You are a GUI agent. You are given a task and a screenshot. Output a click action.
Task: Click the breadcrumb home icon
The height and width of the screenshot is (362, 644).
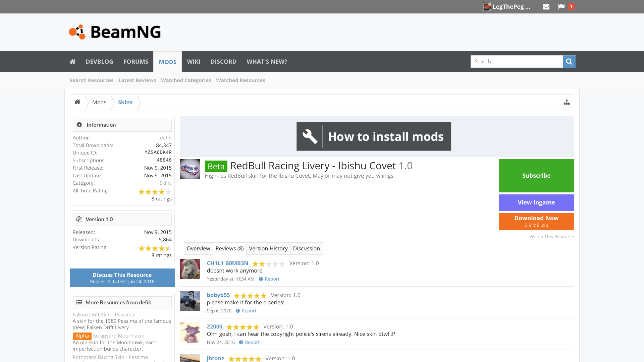click(x=77, y=102)
